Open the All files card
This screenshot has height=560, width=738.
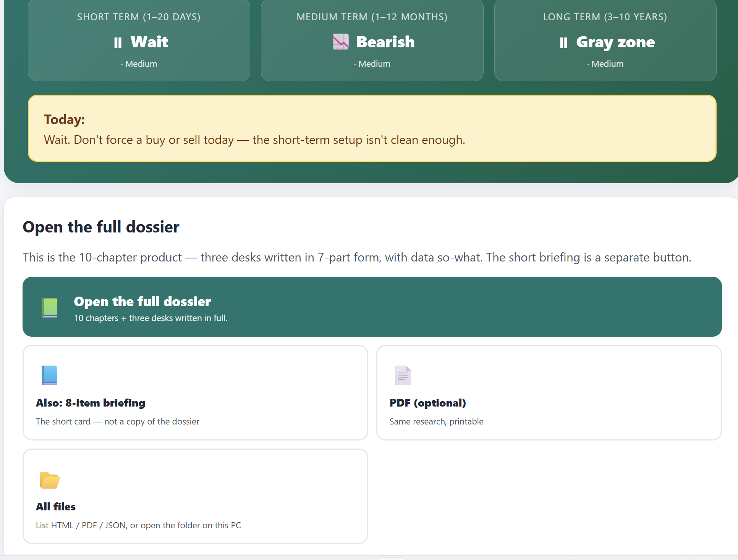pyautogui.click(x=195, y=496)
